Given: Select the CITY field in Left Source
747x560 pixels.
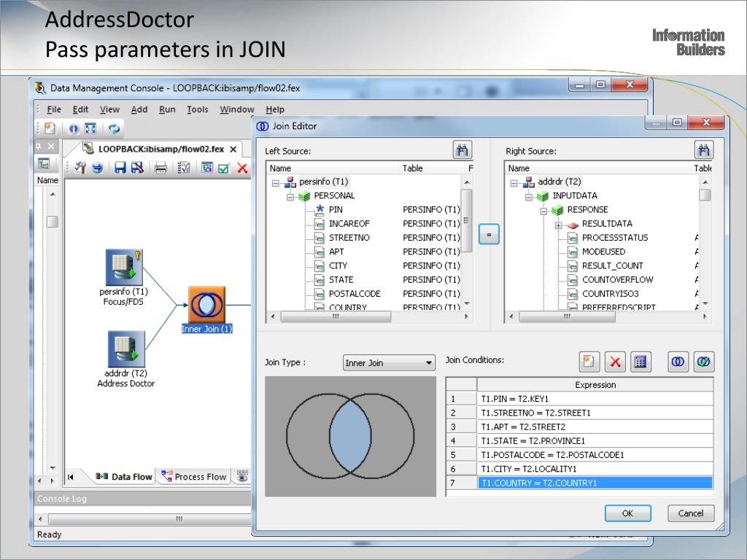Looking at the screenshot, I should (x=338, y=265).
